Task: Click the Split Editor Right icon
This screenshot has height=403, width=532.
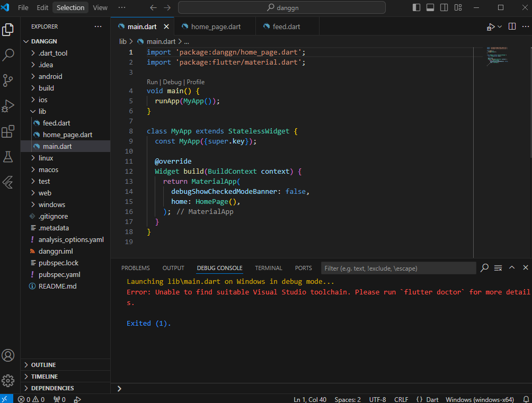Action: 512,26
